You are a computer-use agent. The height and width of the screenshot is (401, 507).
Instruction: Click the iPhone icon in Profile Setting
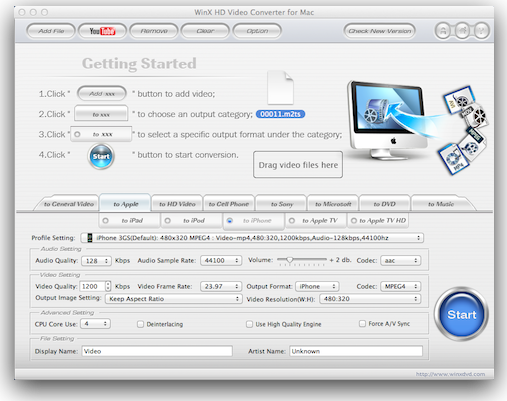coord(89,238)
